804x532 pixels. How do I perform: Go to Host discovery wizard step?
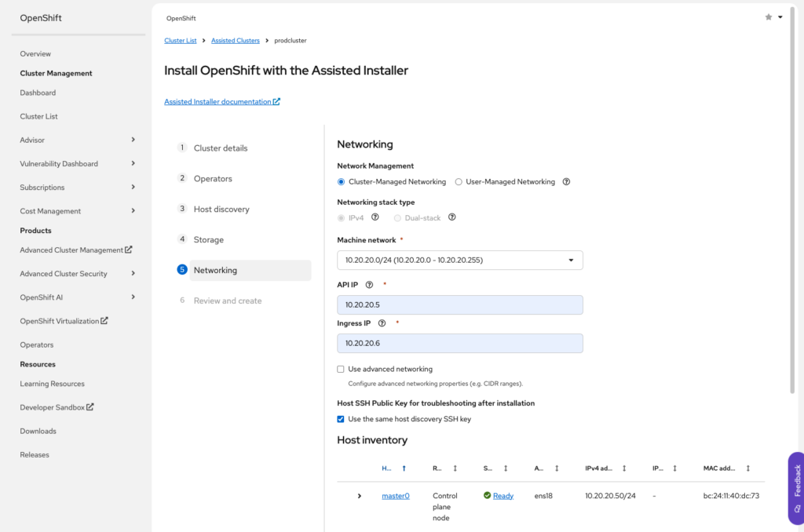[221, 210]
